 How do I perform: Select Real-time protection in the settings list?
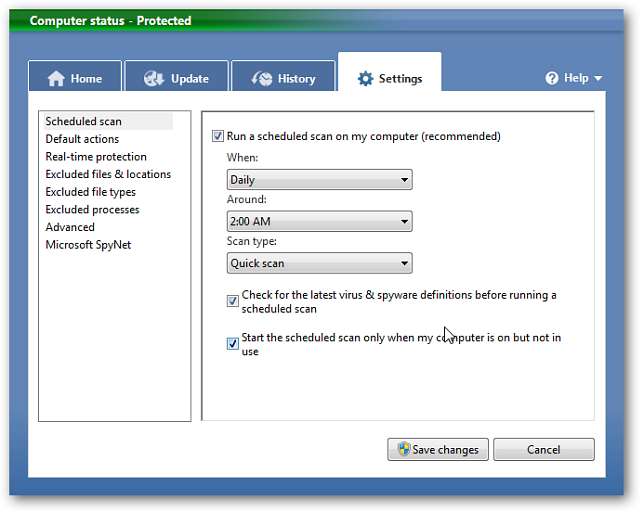tap(96, 157)
